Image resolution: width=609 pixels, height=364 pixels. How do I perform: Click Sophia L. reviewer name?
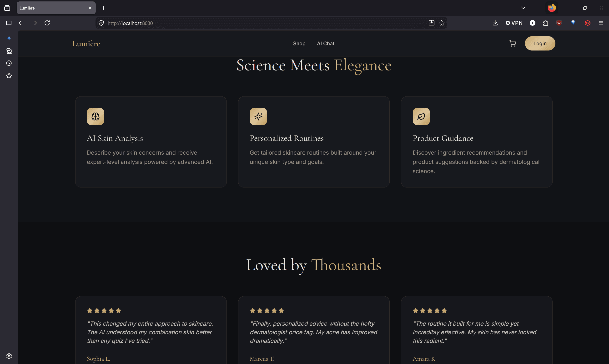99,359
